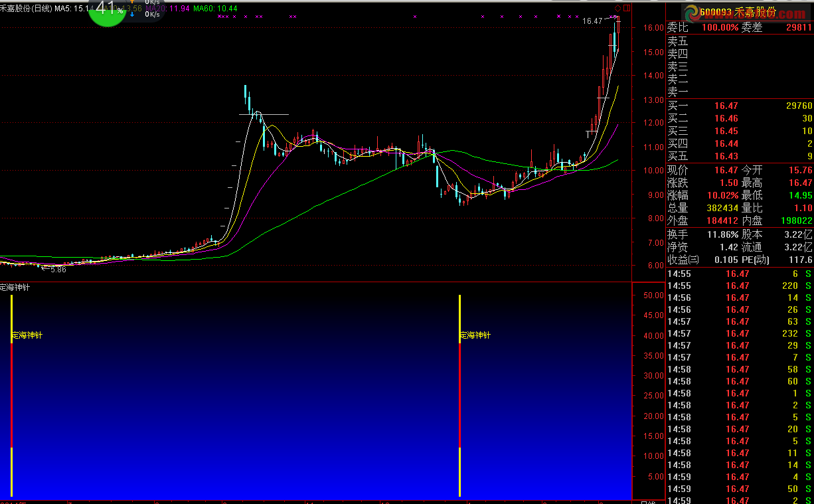Click the 定海神针 label on the left signal bar
The width and height of the screenshot is (814, 504).
pos(27,335)
